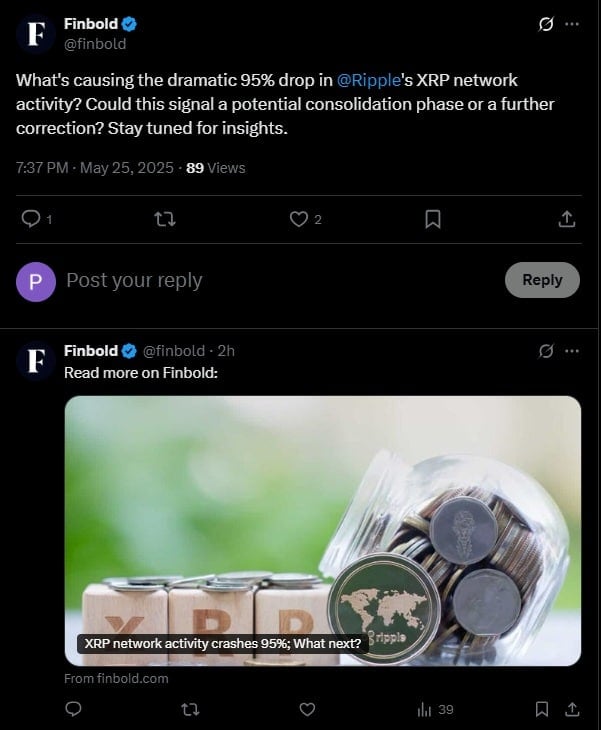This screenshot has height=730, width=601.
Task: Click the Grok icon on the reply post
Action: pyautogui.click(x=546, y=351)
